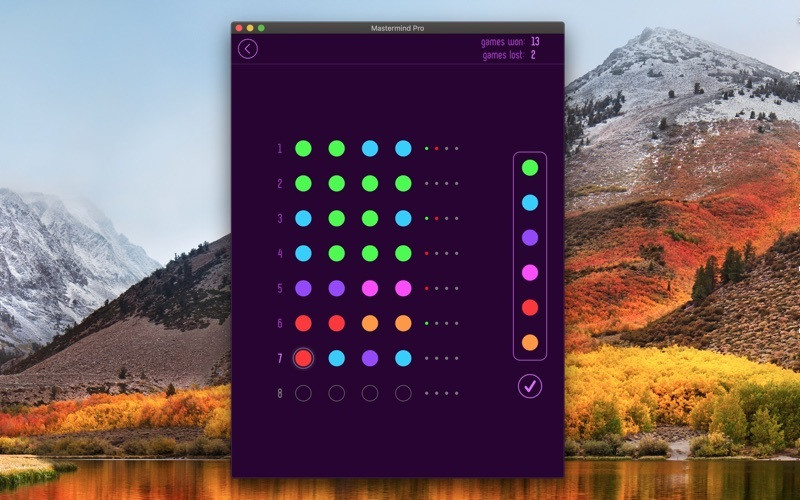Click the games won count 13
This screenshot has width=800, height=500.
click(x=535, y=41)
